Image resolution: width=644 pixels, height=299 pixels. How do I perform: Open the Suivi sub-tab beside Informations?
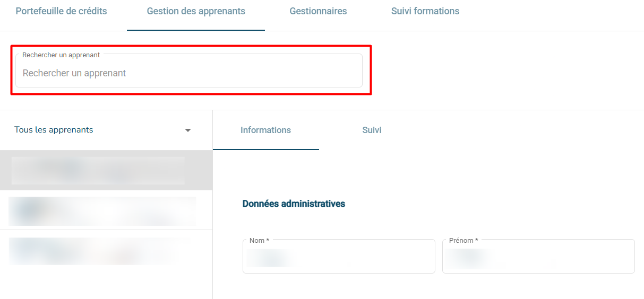tap(372, 130)
